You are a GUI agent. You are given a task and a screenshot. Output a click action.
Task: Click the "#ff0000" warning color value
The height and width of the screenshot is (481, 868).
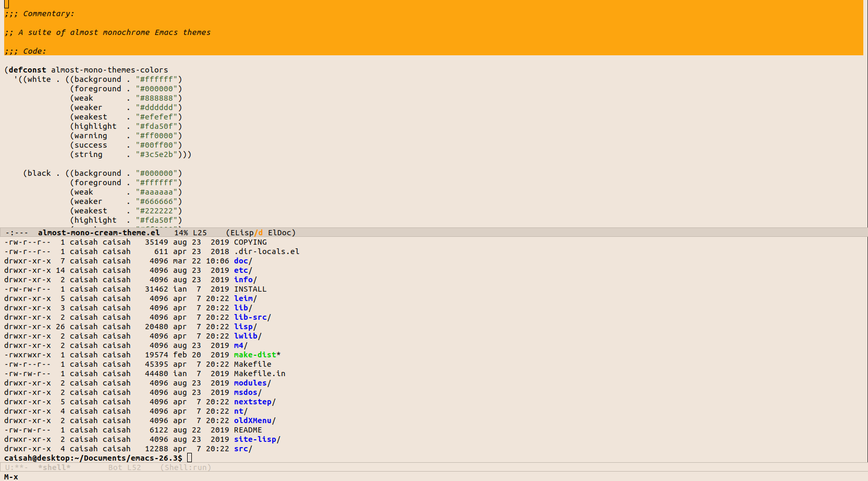pos(157,136)
